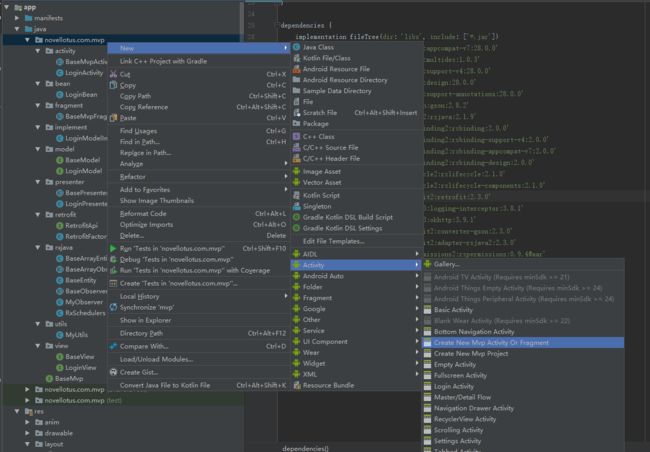Collapse the retrofit package arrow
Image resolution: width=650 pixels, height=452 pixels.
tap(38, 214)
